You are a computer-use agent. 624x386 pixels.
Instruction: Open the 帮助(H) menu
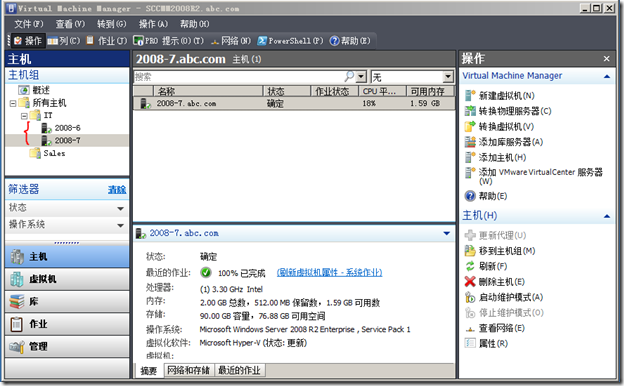pos(194,24)
